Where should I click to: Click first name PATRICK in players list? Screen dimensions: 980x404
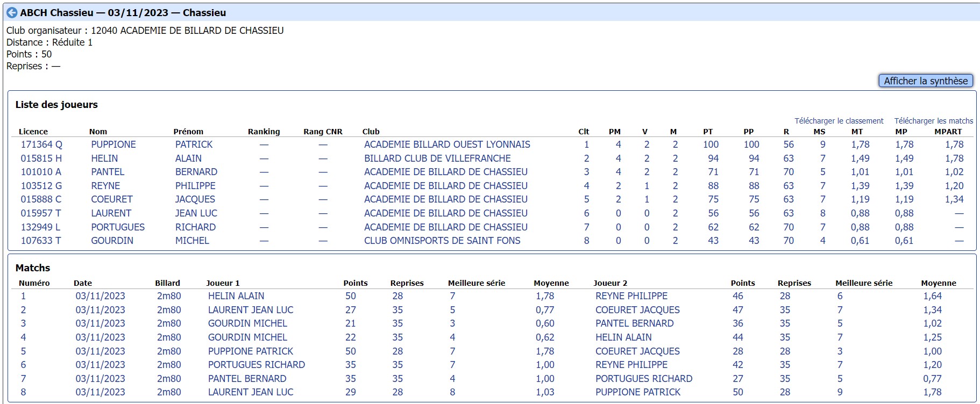(194, 145)
